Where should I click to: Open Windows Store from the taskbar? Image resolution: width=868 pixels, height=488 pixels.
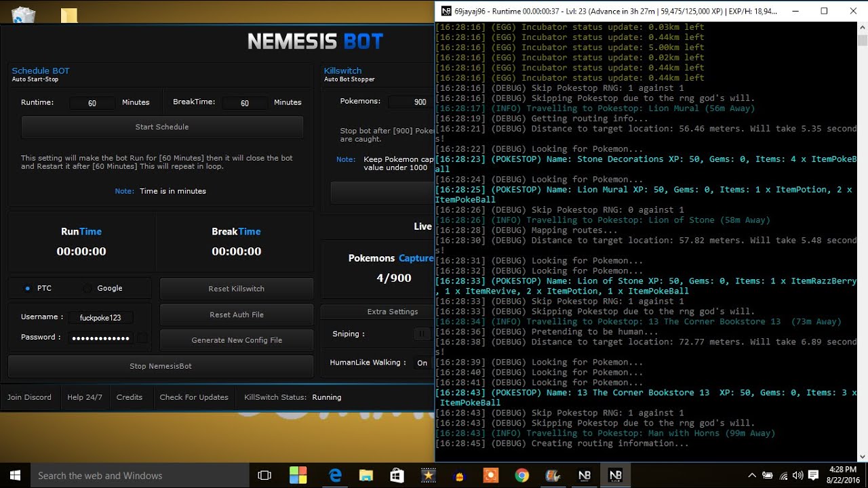(x=397, y=476)
